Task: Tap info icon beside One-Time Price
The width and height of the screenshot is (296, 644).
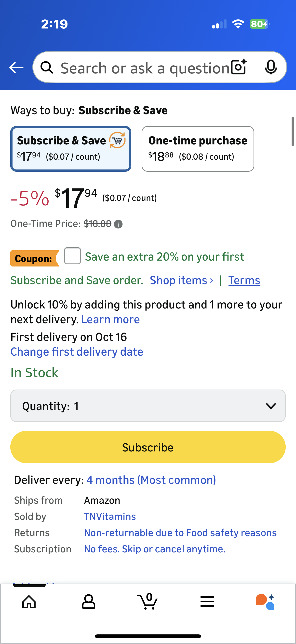Action: pos(118,224)
